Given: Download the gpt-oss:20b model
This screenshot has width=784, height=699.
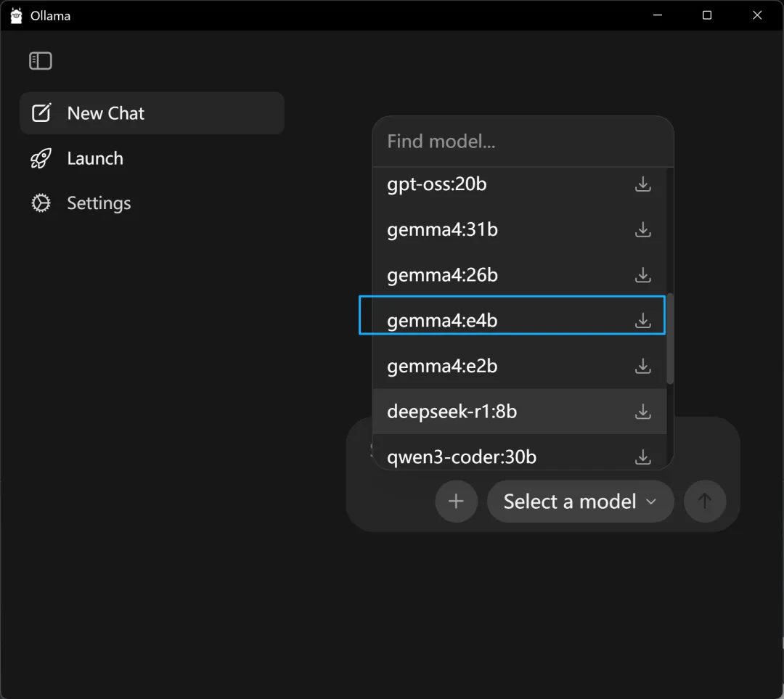Looking at the screenshot, I should [x=642, y=184].
